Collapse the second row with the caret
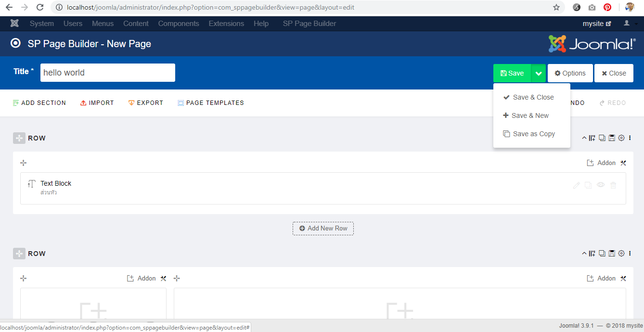Viewport: 644px width, 332px height. (584, 254)
